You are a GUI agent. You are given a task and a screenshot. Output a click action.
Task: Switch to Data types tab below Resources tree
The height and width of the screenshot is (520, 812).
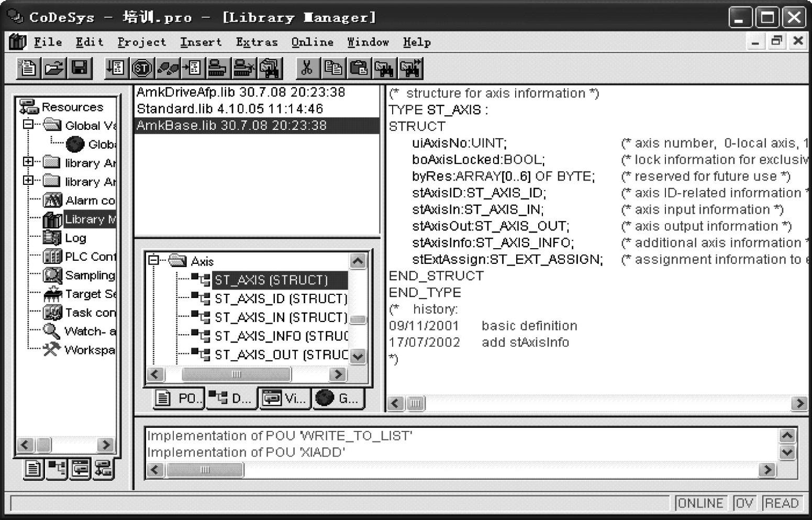point(56,469)
